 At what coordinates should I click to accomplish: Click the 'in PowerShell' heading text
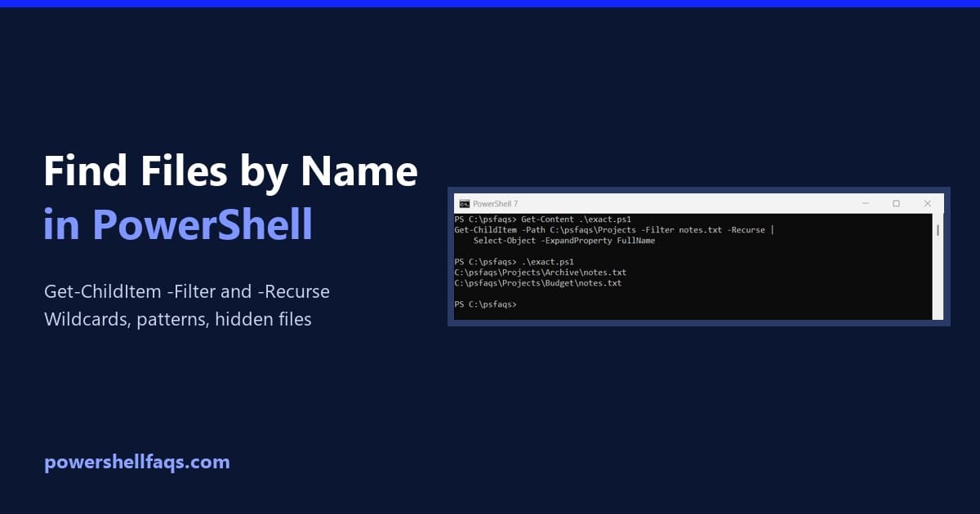tap(178, 224)
